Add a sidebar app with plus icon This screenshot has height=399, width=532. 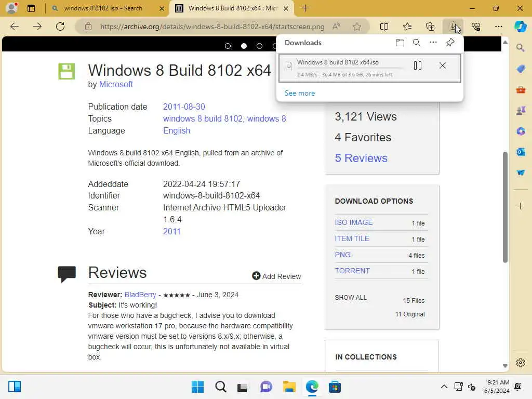pyautogui.click(x=521, y=206)
